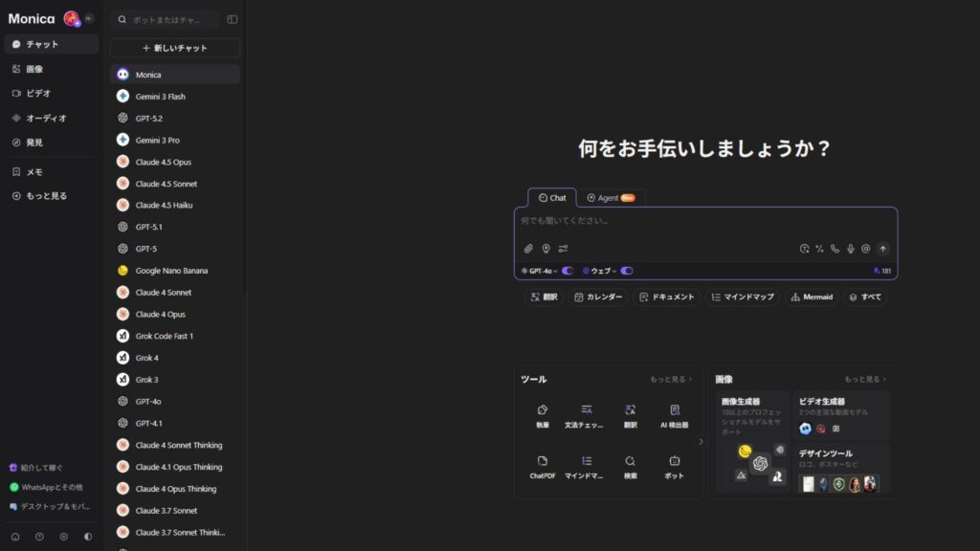Viewport: 980px width, 551px height.
Task: Expand tools with the right chevron arrow
Action: click(701, 442)
